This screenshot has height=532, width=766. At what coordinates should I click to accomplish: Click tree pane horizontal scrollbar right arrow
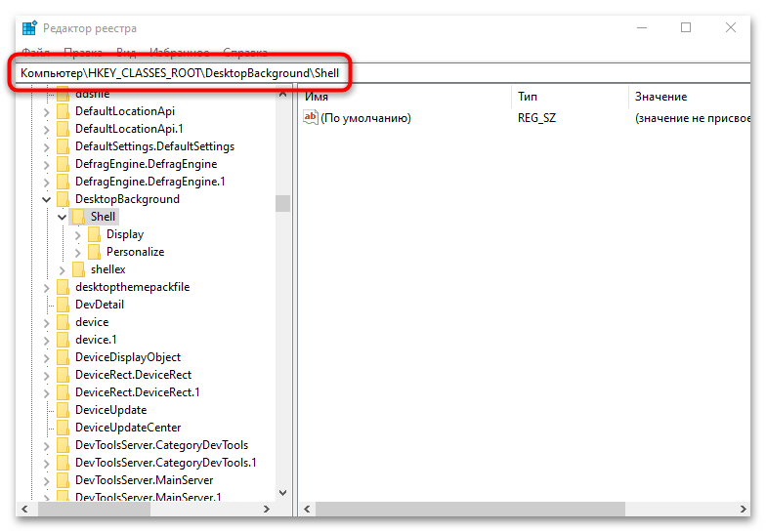click(266, 510)
